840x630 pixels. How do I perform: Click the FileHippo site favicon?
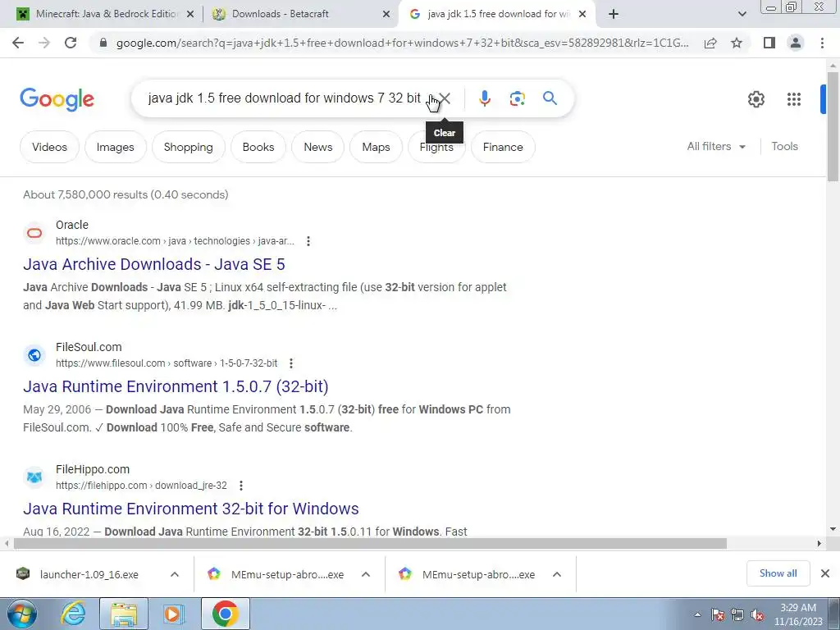[34, 477]
